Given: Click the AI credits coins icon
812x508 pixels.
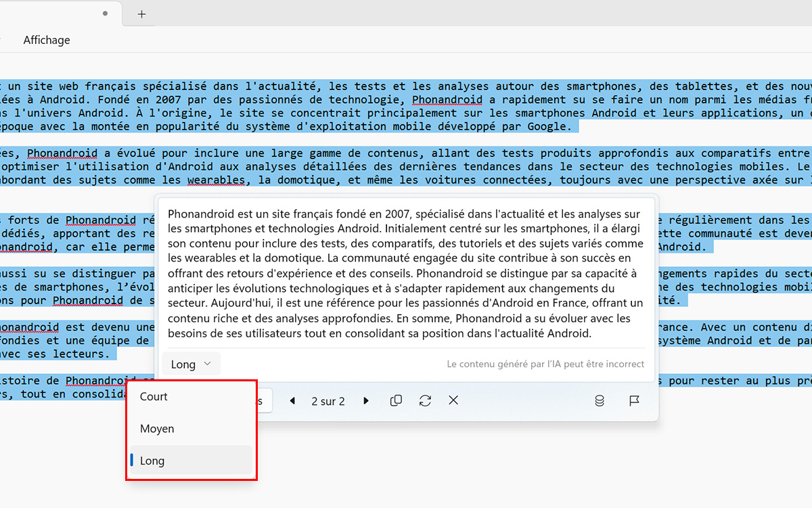Looking at the screenshot, I should 599,401.
